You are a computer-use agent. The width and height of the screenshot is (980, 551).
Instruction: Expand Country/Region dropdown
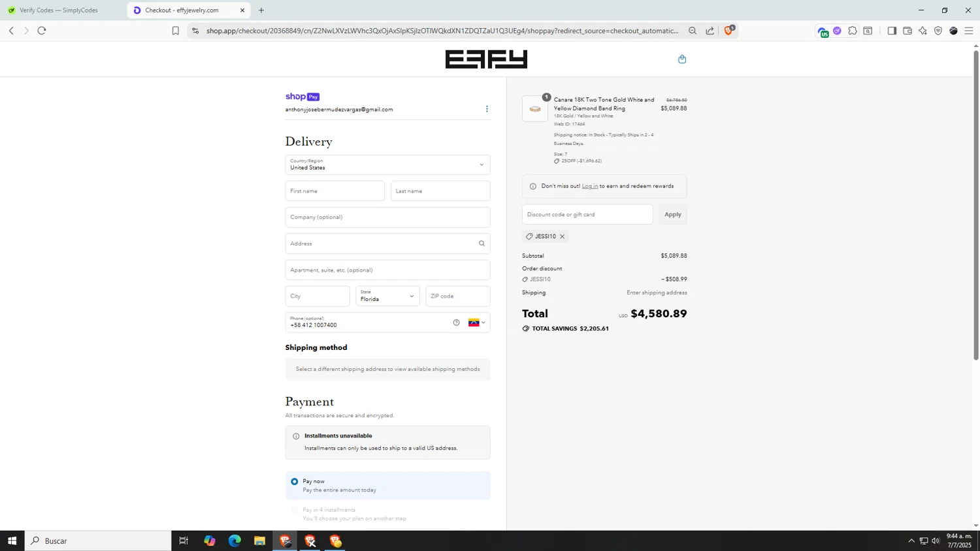coord(387,165)
